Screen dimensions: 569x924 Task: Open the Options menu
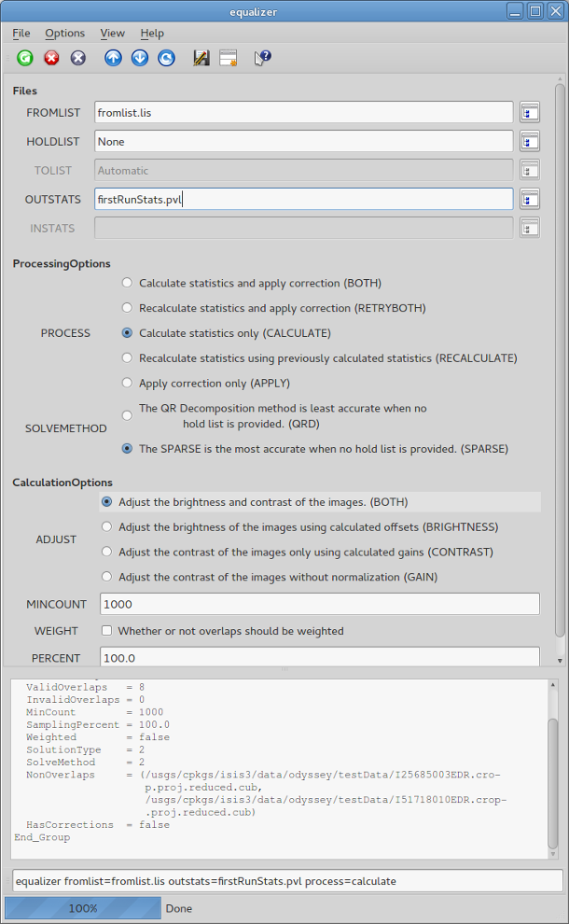point(65,33)
